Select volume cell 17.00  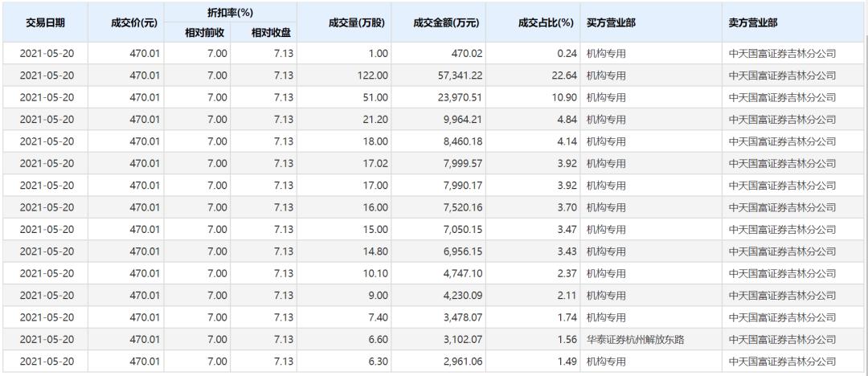click(376, 186)
